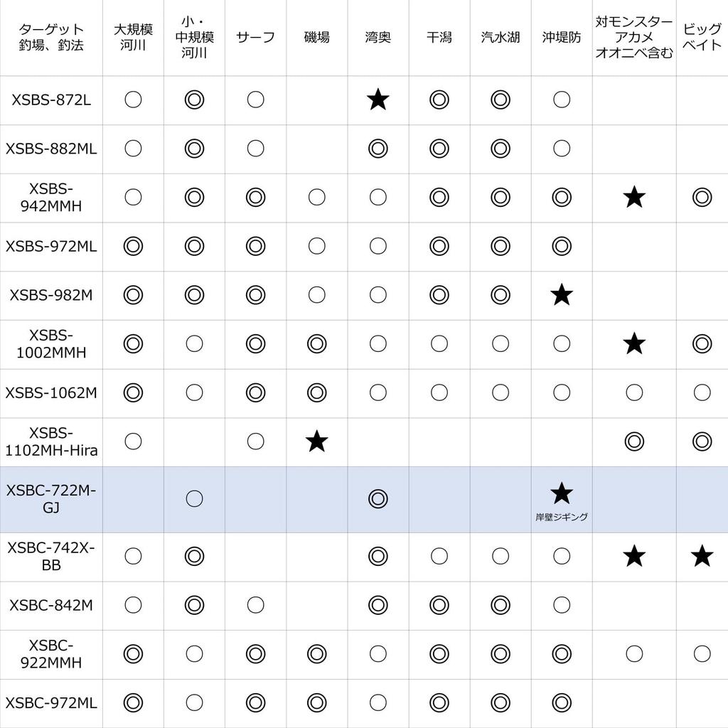Viewport: 728px width, 728px height.
Task: Click the star in the XSBC-742X-BB ビッグベイト cell
Action: coord(702,556)
